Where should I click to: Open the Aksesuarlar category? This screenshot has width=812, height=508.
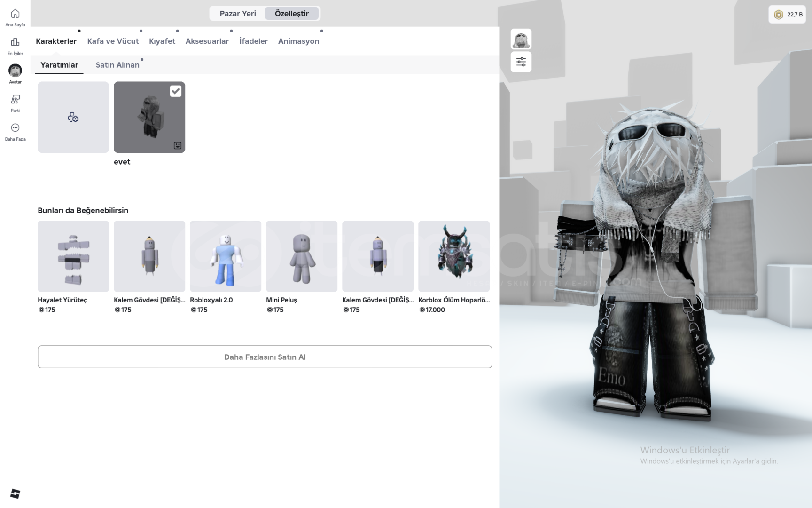[207, 41]
